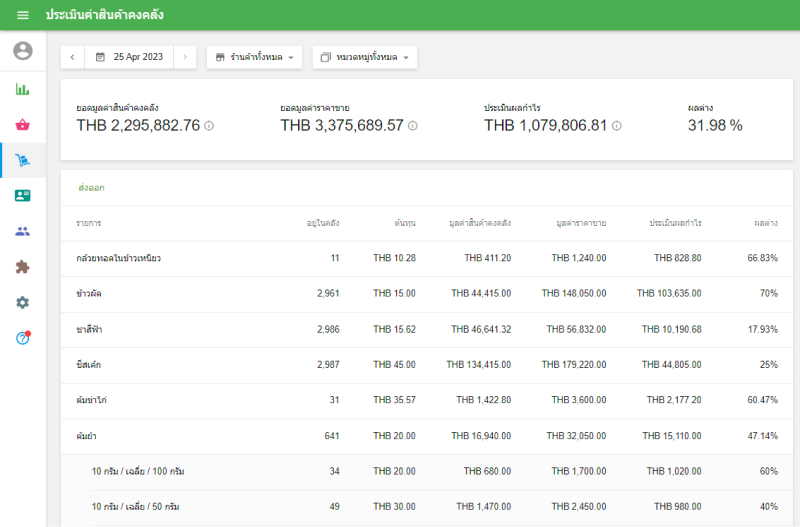Open the reports bar chart icon

click(x=23, y=89)
